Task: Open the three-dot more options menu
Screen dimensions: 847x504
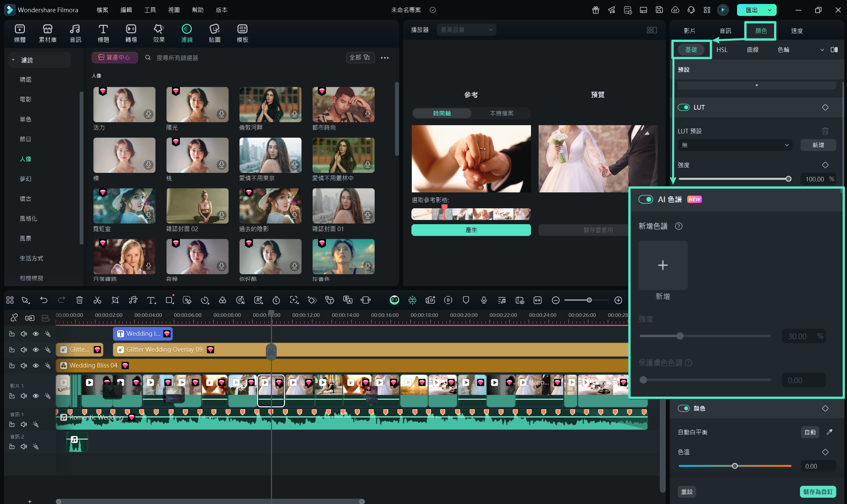Action: tap(385, 58)
